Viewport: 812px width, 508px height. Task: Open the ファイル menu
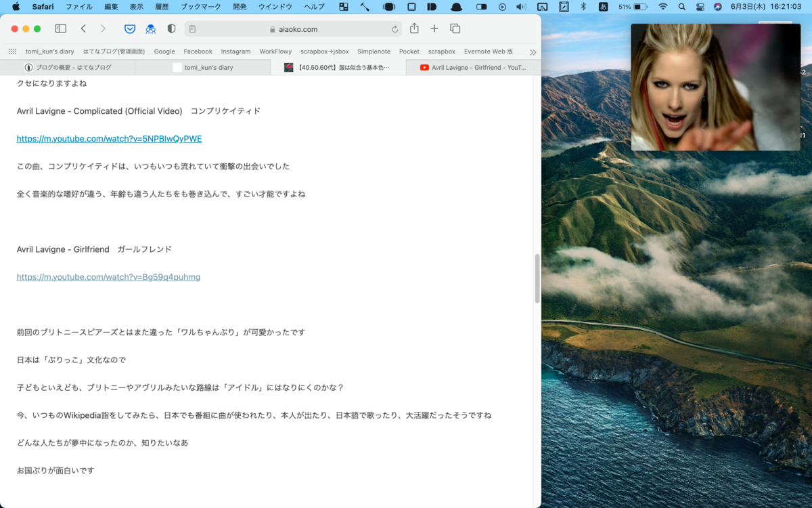click(79, 7)
